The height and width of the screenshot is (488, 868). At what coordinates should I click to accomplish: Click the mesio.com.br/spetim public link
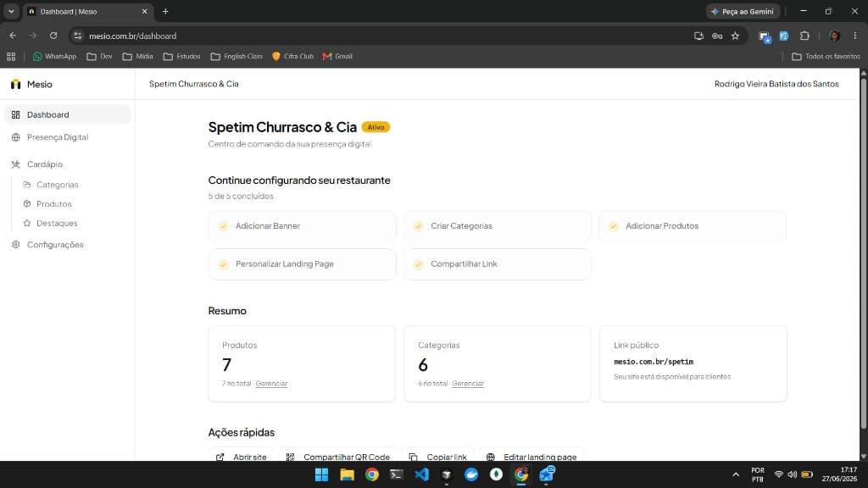click(x=654, y=362)
